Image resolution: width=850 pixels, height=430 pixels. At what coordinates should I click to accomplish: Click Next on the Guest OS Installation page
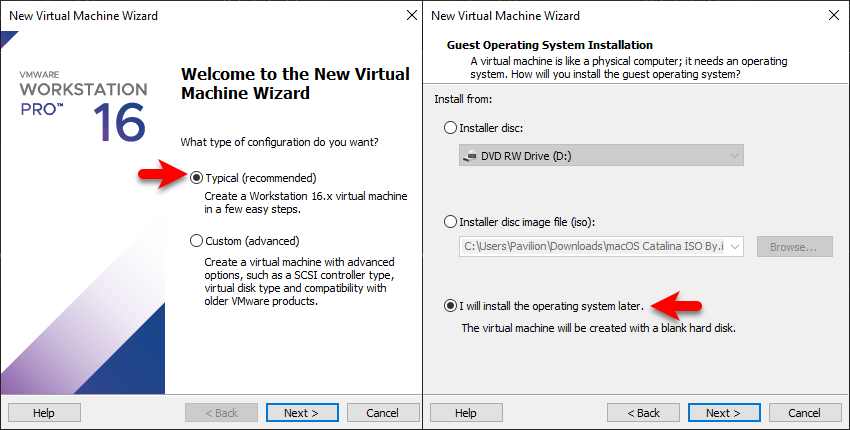724,413
